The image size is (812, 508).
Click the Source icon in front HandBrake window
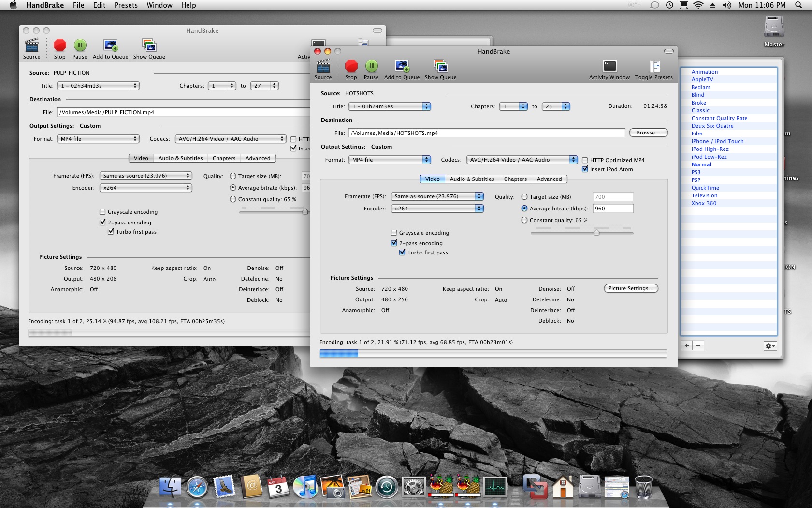coord(323,67)
